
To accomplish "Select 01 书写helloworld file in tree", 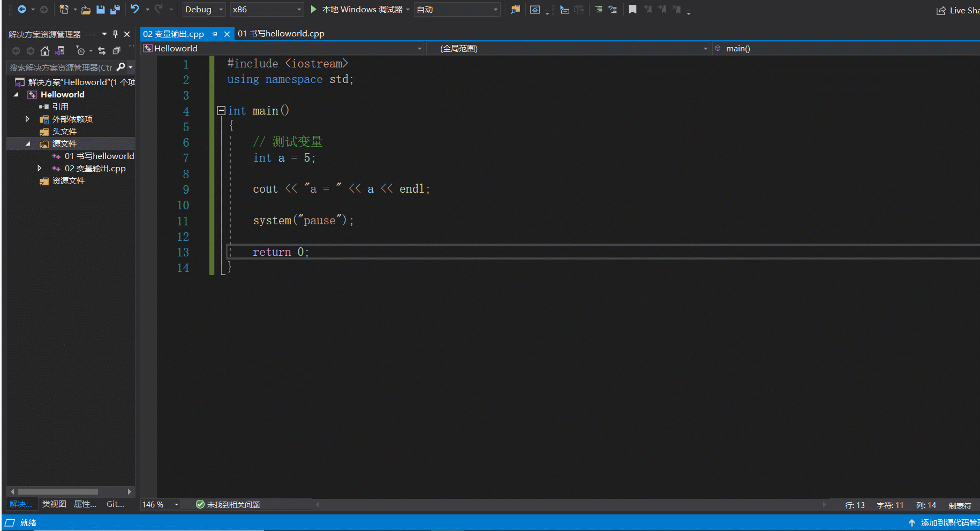I will tap(99, 156).
